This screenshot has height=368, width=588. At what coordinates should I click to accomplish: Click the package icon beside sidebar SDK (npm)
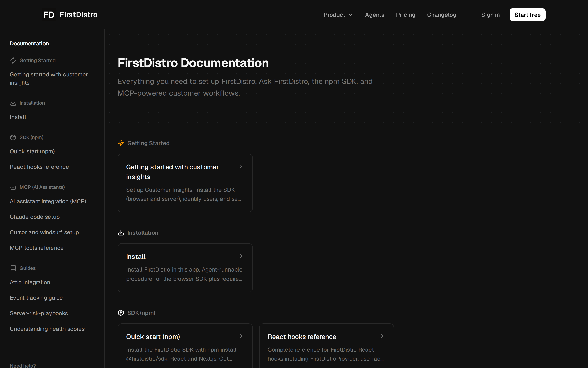click(x=13, y=138)
